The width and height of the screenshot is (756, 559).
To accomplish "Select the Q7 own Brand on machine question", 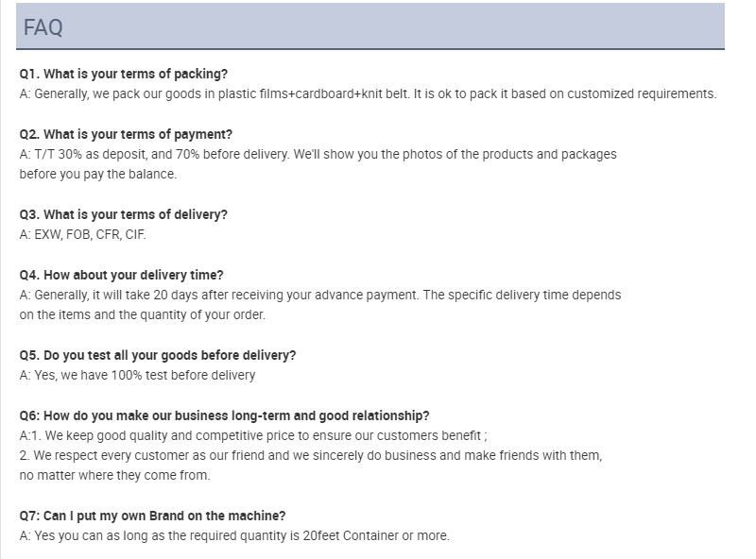I will pyautogui.click(x=152, y=516).
